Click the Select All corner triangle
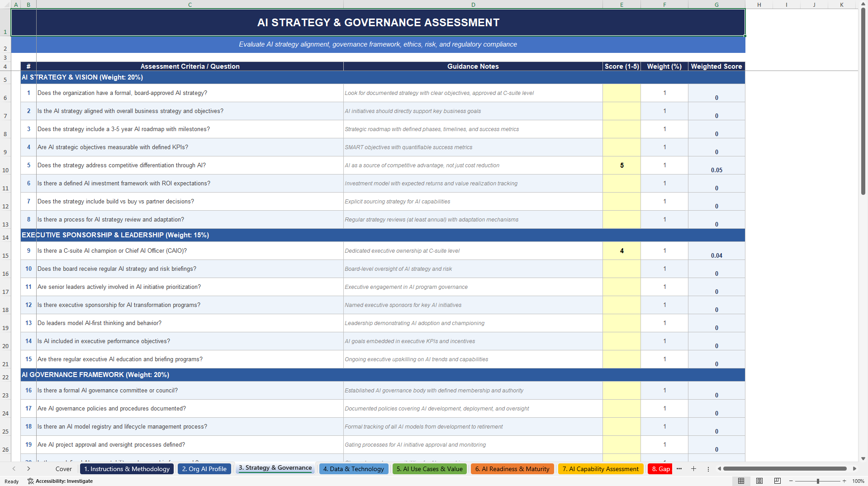 click(5, 5)
